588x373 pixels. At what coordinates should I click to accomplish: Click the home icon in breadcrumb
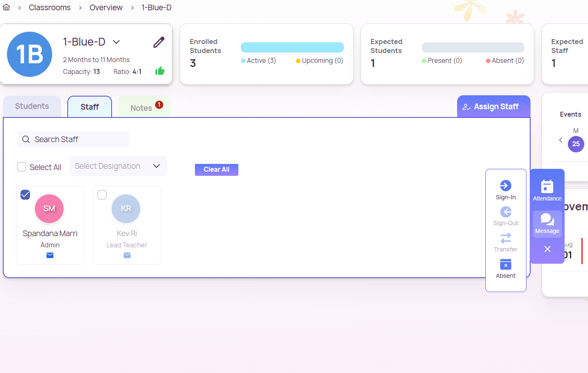pos(7,7)
